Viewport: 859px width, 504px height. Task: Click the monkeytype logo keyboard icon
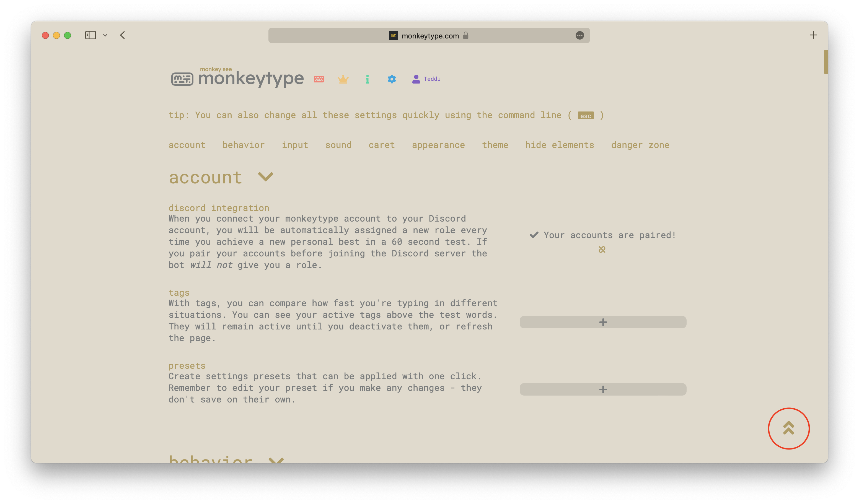point(182,79)
